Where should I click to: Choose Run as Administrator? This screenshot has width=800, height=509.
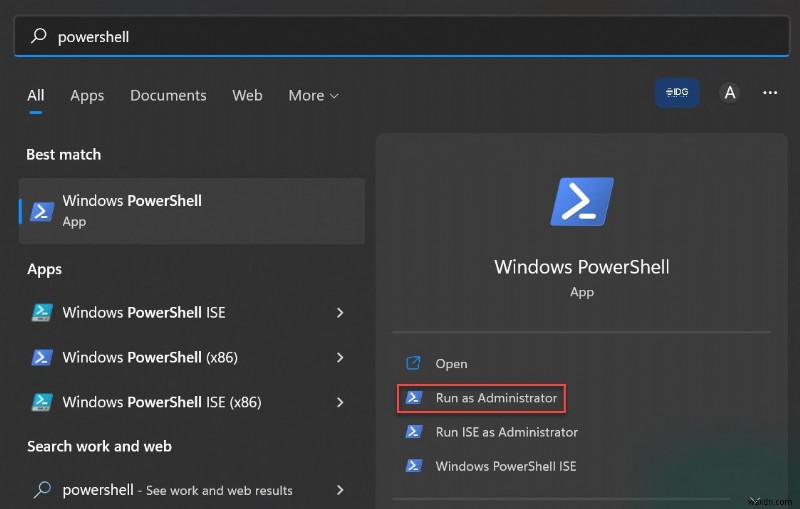pyautogui.click(x=481, y=398)
